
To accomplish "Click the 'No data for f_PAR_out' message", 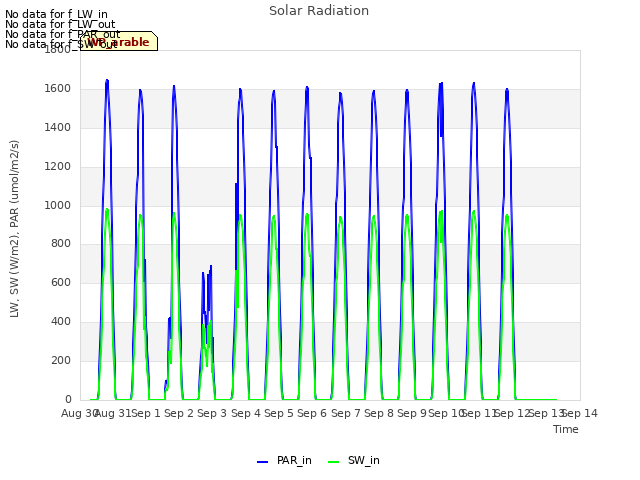I will click(x=62, y=34).
